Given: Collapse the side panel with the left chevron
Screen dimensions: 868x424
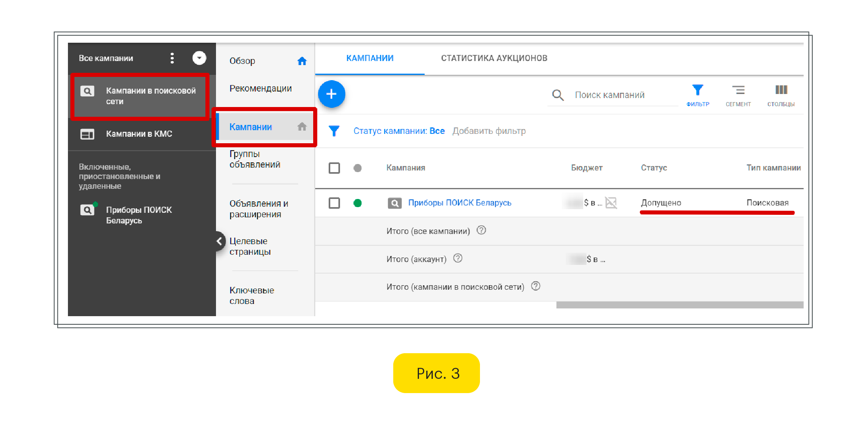Looking at the screenshot, I should click(x=219, y=241).
